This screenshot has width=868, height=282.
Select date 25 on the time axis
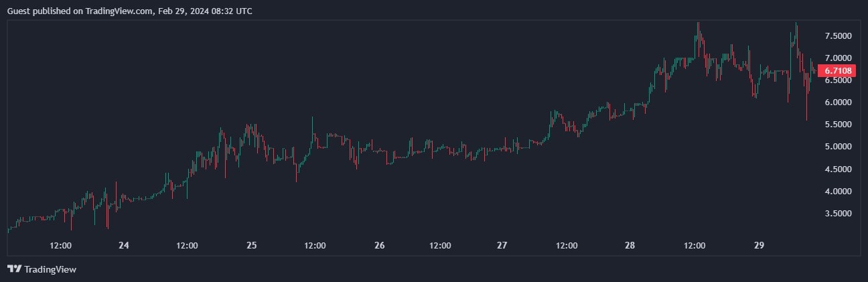[x=251, y=246]
